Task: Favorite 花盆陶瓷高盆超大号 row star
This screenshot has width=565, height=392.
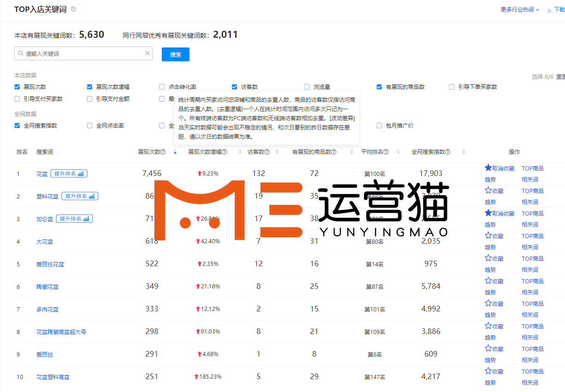Action: [x=488, y=326]
